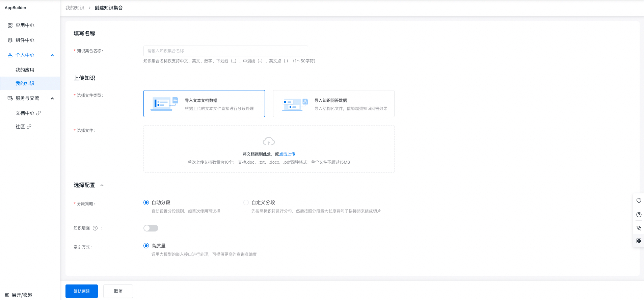Click the grid apps icon in right toolbar
The width and height of the screenshot is (644, 300).
point(639,241)
